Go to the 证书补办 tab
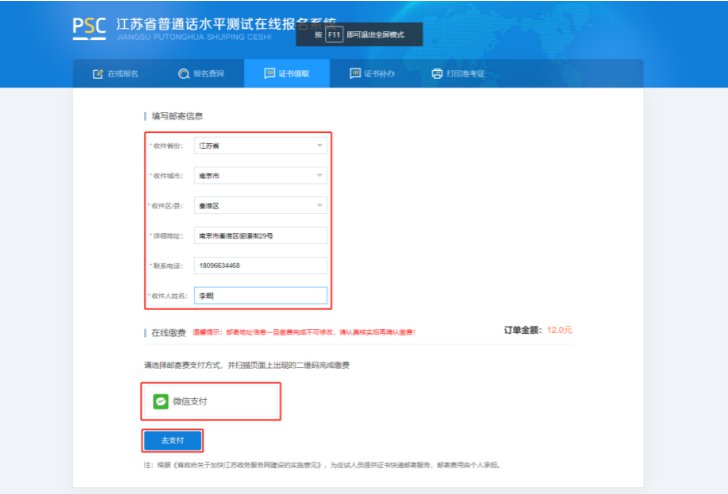 point(372,74)
